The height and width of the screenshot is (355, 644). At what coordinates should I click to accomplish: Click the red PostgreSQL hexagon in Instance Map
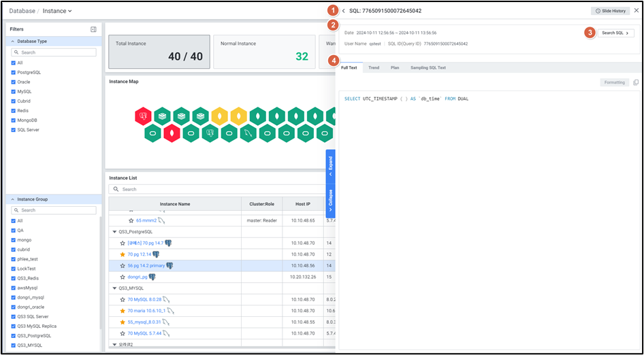(143, 116)
